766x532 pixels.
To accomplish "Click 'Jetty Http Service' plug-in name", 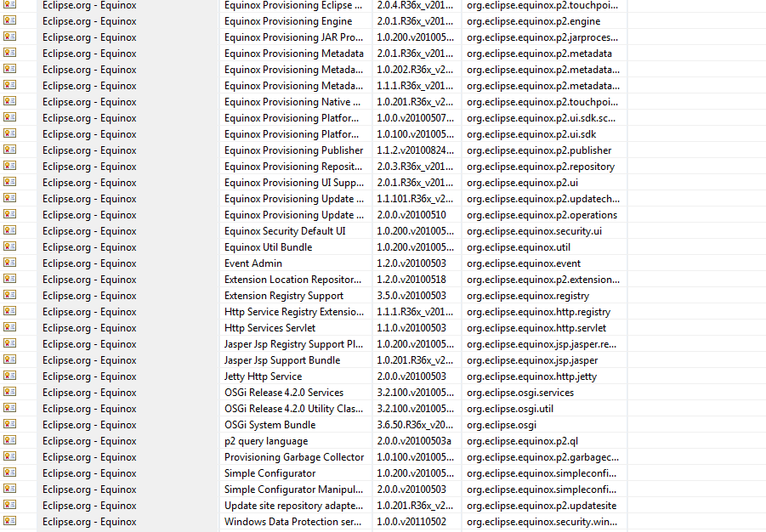I will [x=263, y=376].
